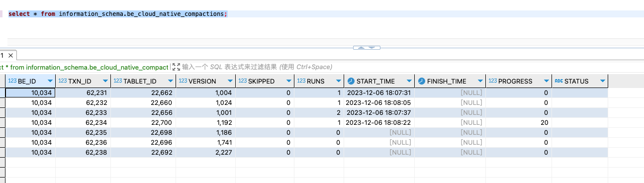Click the down arrow on the panel divider handle

coord(372,48)
